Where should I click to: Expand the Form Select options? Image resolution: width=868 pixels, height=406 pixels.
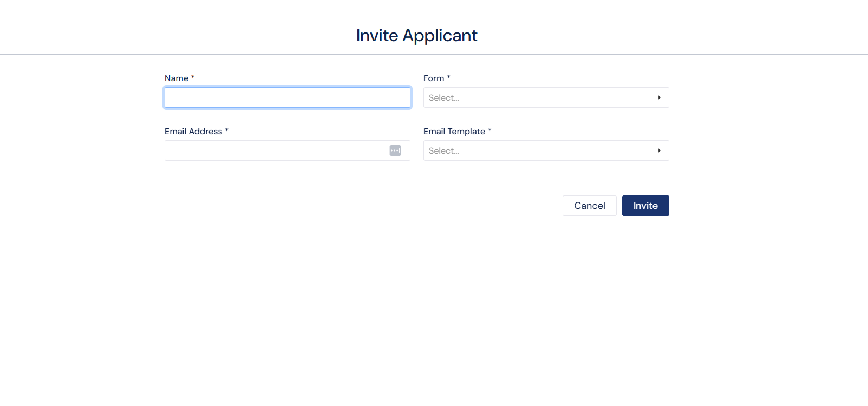(x=546, y=97)
